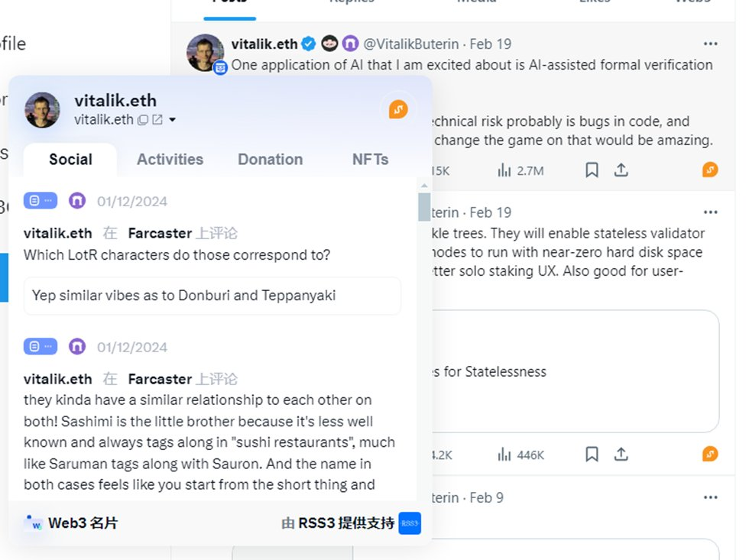The image size is (749, 560).
Task: Open the external-link icon beside vitalik.eth
Action: [156, 120]
